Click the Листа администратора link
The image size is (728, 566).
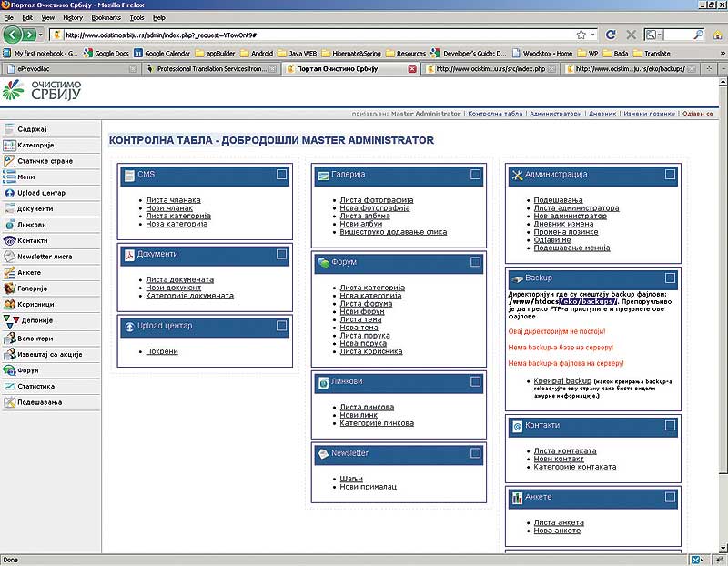tap(576, 208)
